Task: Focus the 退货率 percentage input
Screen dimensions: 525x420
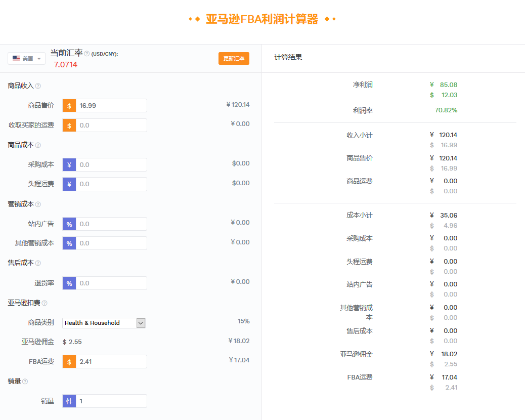Action: [111, 283]
